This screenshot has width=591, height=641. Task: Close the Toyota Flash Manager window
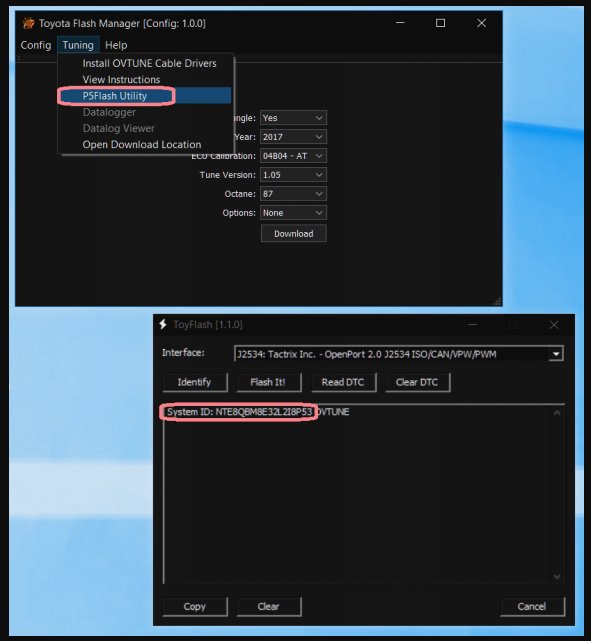click(x=481, y=23)
